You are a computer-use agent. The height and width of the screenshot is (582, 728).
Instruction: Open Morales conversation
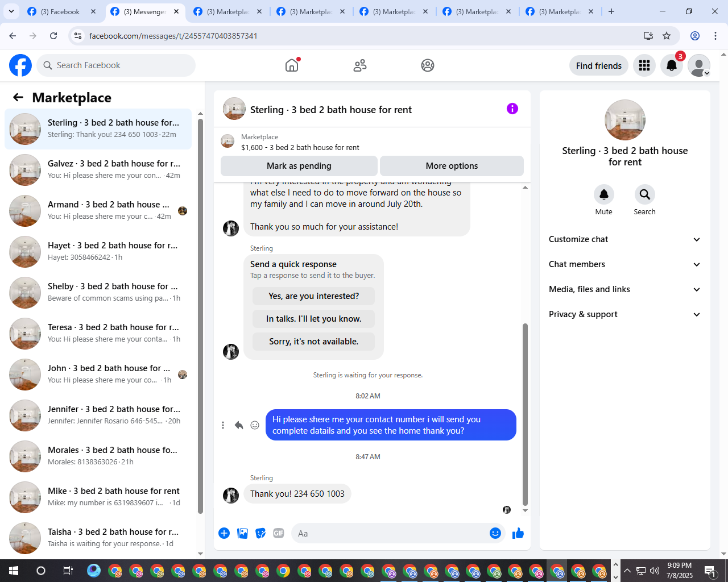(98, 456)
